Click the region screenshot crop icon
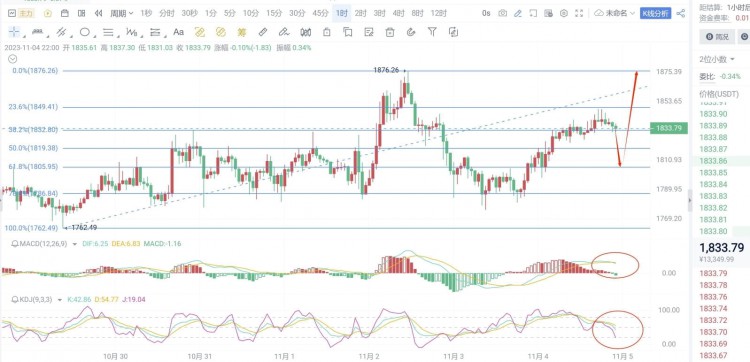 [x=533, y=13]
